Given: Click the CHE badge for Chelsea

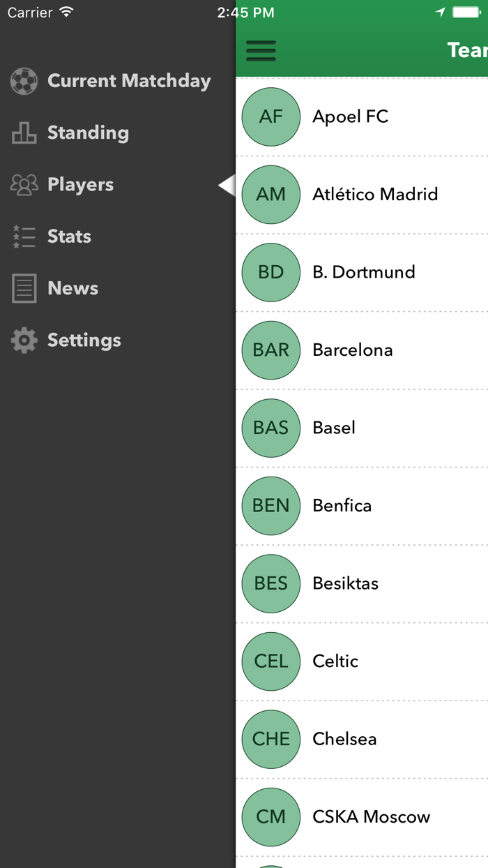Looking at the screenshot, I should tap(270, 739).
